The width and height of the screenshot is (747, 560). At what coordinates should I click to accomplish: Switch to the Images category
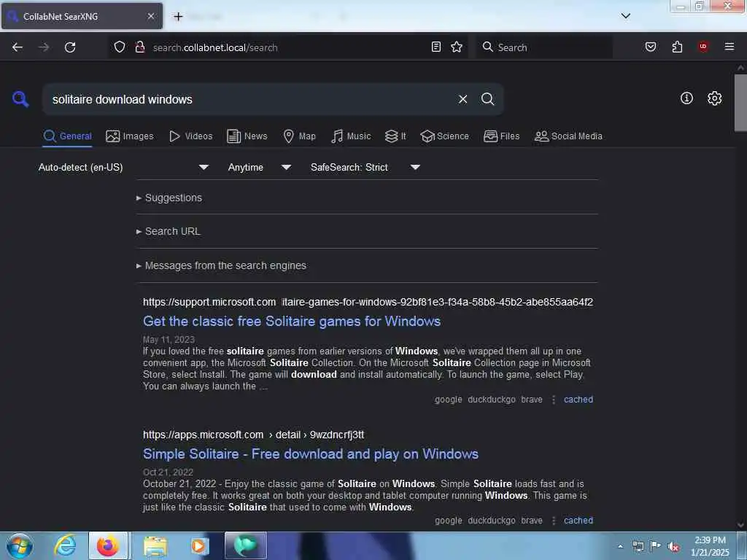[x=130, y=136]
